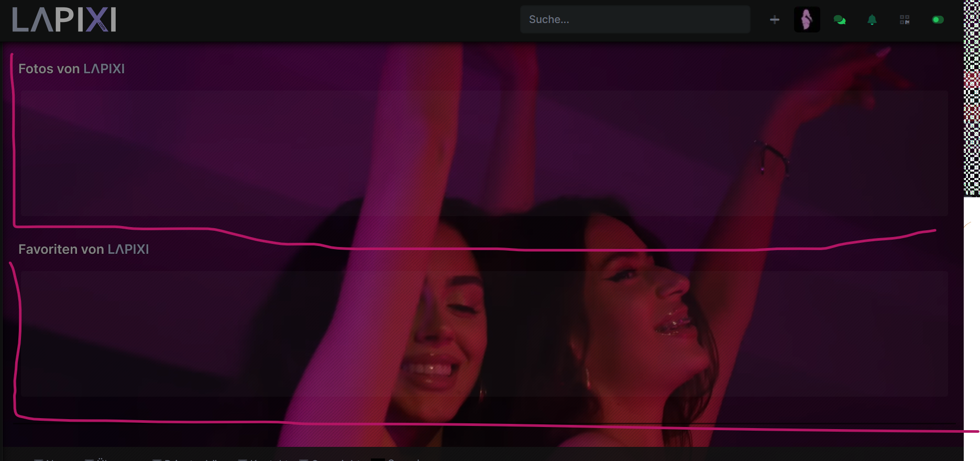Open the footer link starting with "Kontakt"
The height and width of the screenshot is (461, 980).
click(x=269, y=459)
